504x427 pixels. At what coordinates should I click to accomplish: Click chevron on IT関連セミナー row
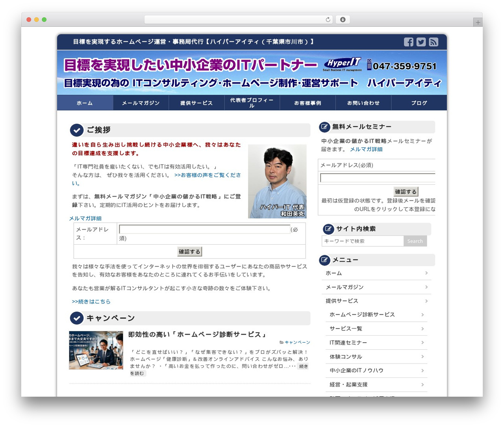(422, 343)
